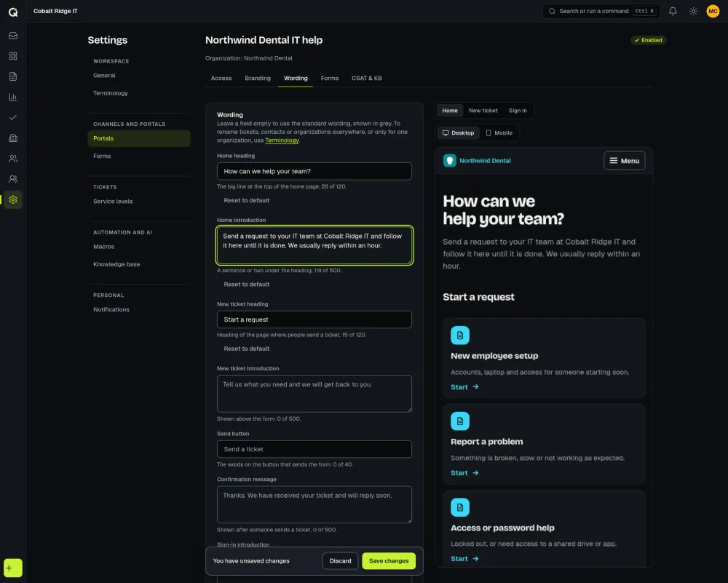This screenshot has height=583, width=728.
Task: Click into the New ticket heading field
Action: click(314, 320)
